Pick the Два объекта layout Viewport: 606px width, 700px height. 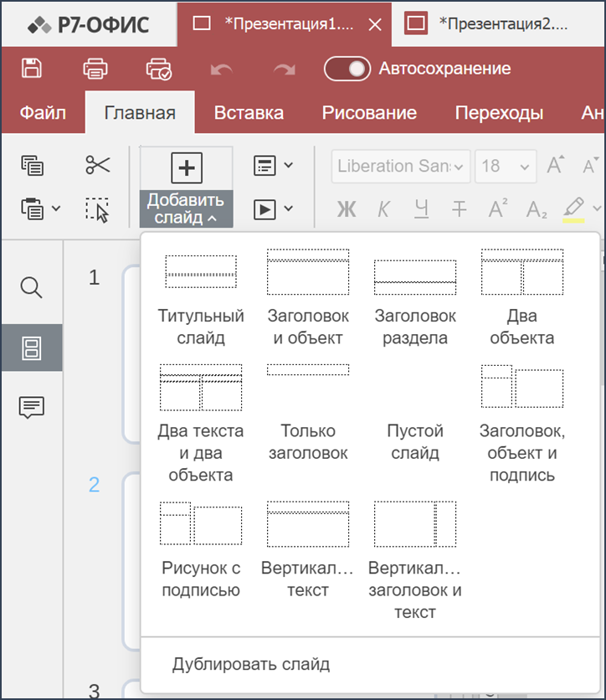coord(522,298)
